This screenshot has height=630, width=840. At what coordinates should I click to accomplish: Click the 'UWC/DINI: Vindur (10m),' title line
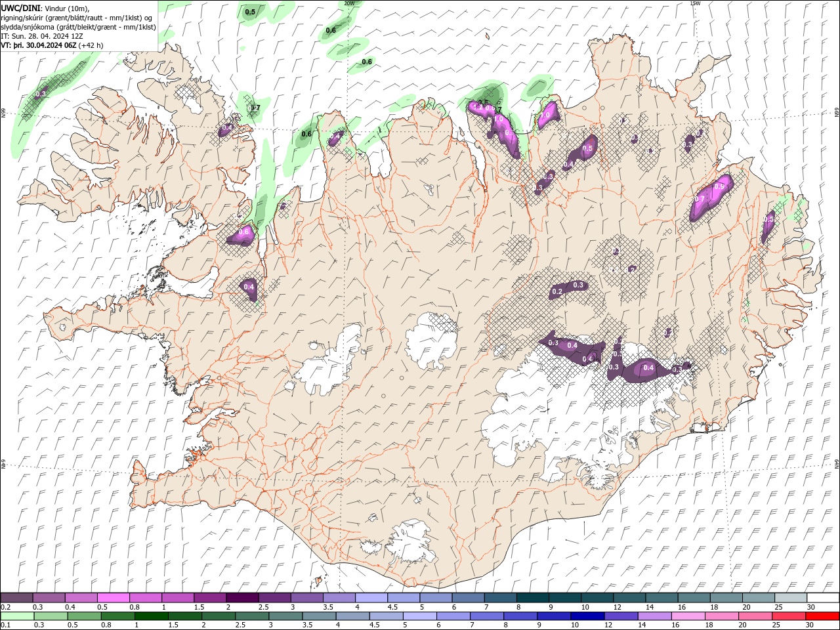(x=45, y=8)
